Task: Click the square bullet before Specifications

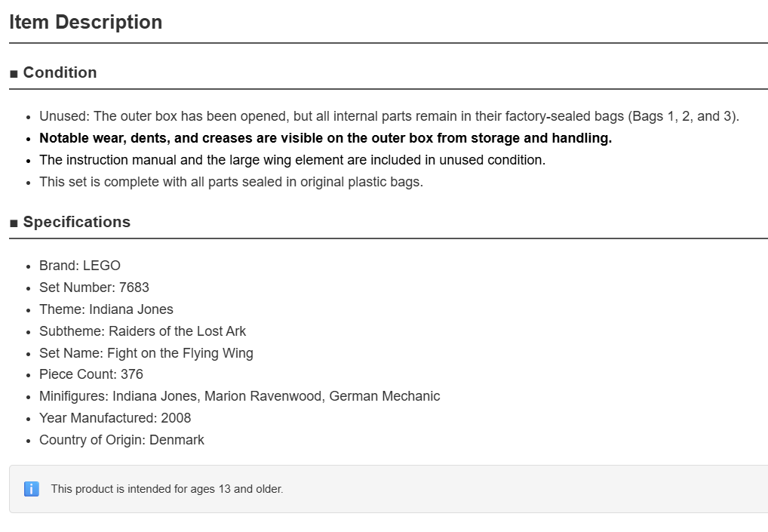Action: (x=14, y=223)
